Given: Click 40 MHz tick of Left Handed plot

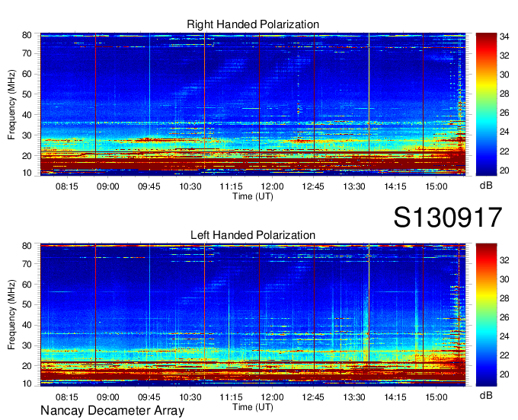Looking at the screenshot, I should [x=27, y=325].
